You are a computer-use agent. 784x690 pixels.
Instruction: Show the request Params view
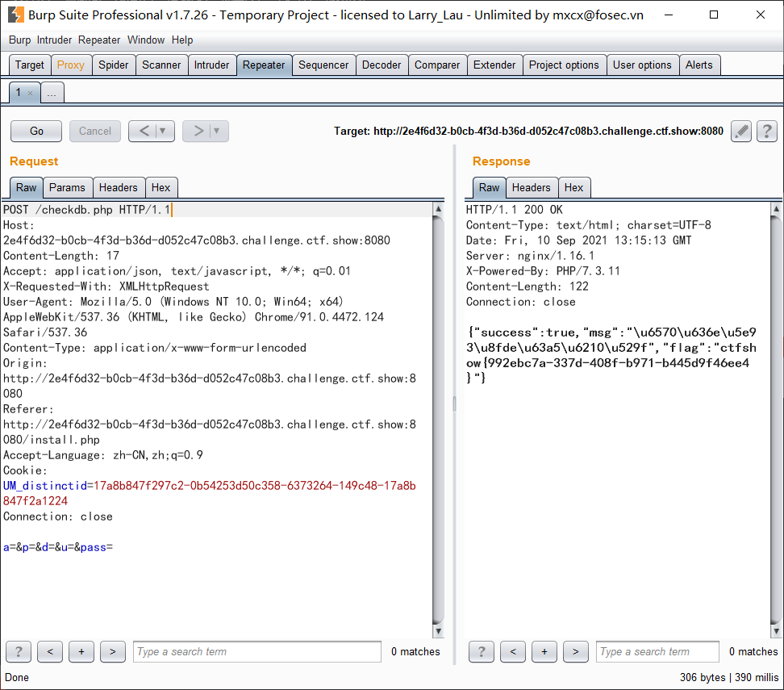point(67,188)
